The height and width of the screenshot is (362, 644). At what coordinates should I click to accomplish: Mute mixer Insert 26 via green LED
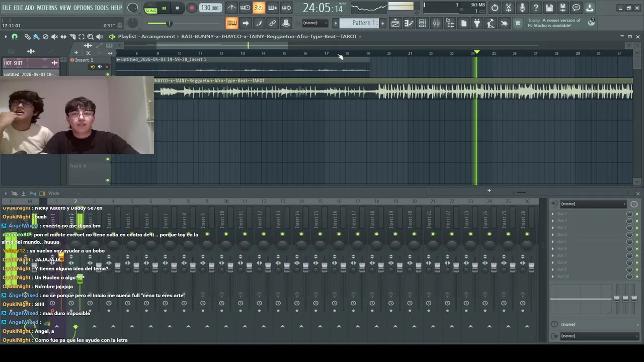click(527, 234)
